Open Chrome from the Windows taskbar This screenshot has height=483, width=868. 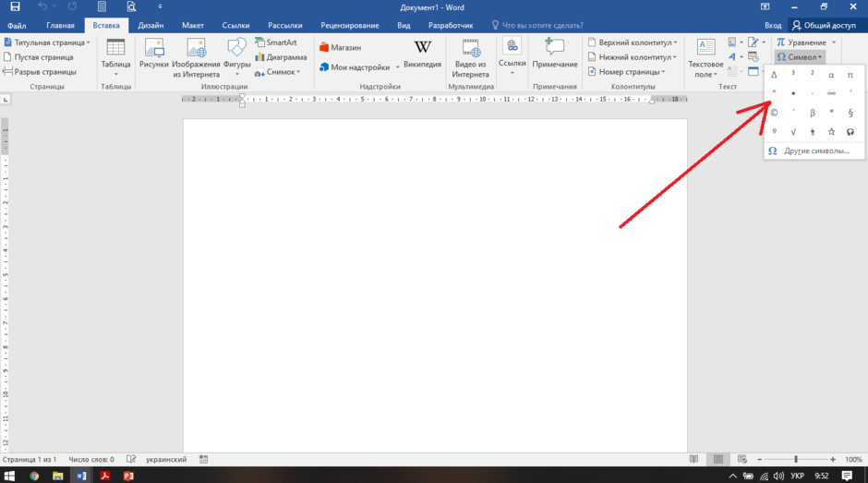tap(34, 476)
